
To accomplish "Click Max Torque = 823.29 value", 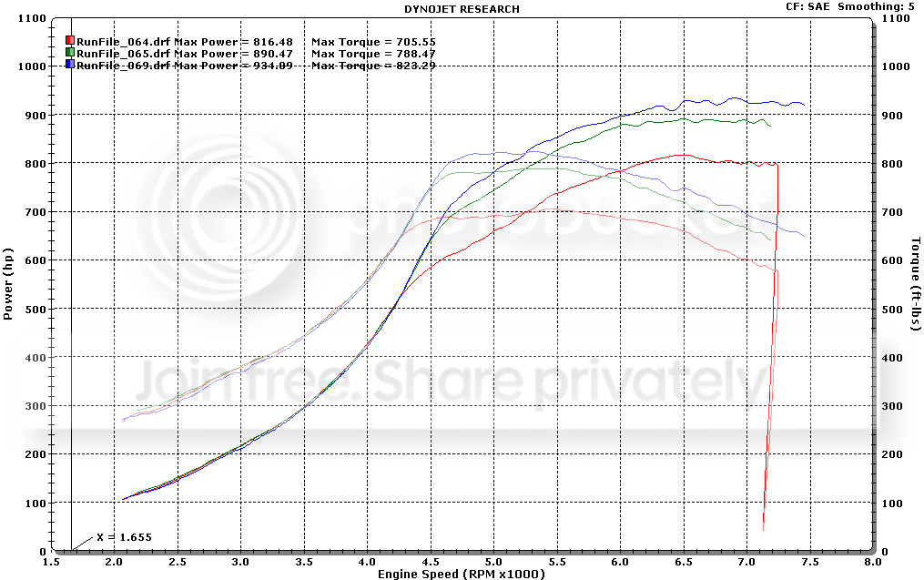I will [373, 66].
